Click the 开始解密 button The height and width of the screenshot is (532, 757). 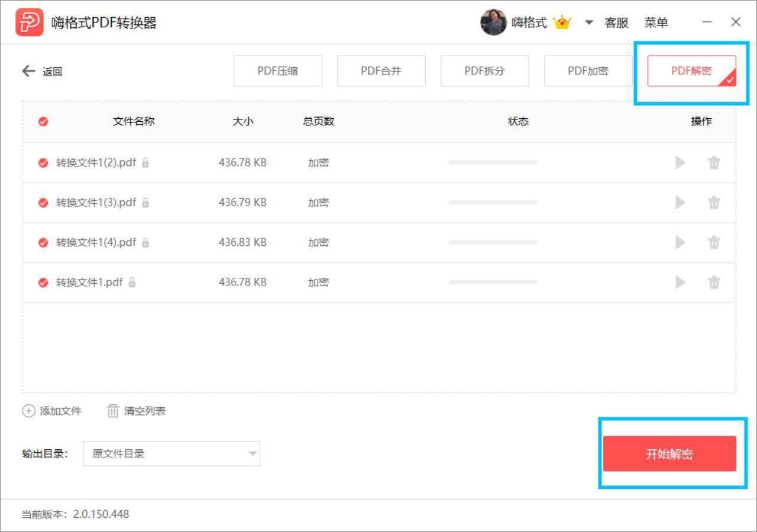pyautogui.click(x=671, y=453)
